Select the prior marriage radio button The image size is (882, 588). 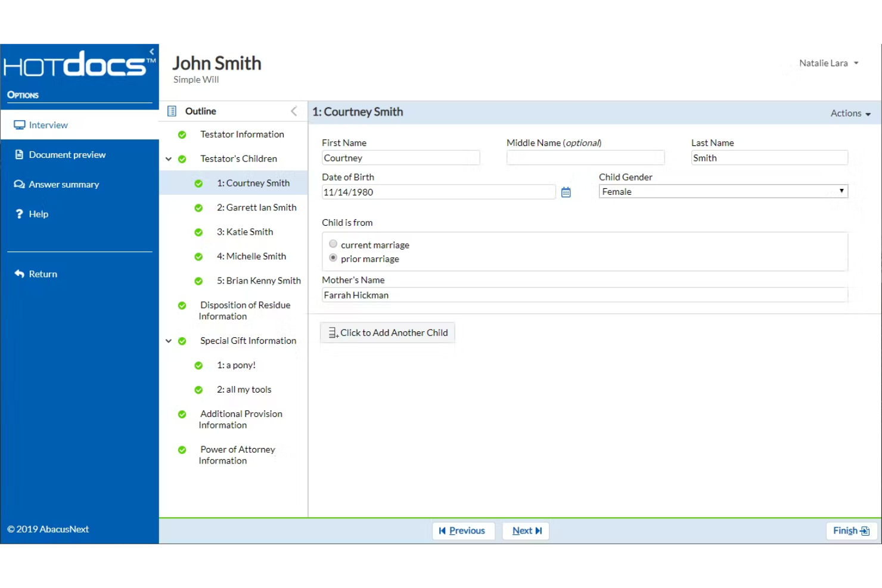333,257
